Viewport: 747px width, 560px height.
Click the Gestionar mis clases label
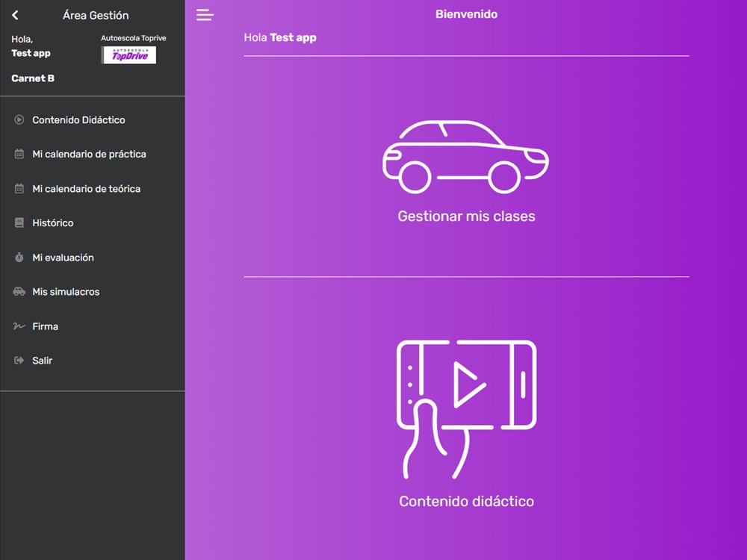(x=466, y=217)
